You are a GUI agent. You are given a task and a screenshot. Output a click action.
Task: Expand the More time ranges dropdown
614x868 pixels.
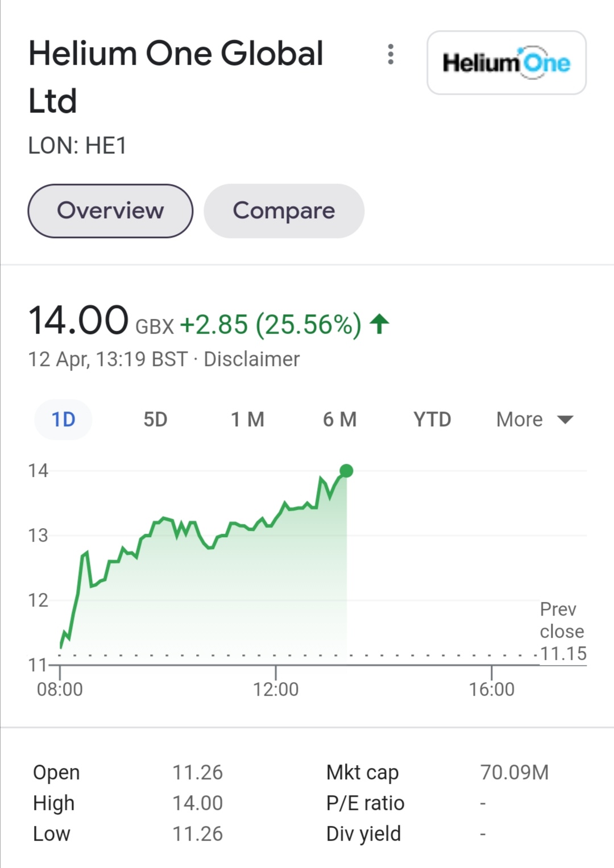pos(534,420)
